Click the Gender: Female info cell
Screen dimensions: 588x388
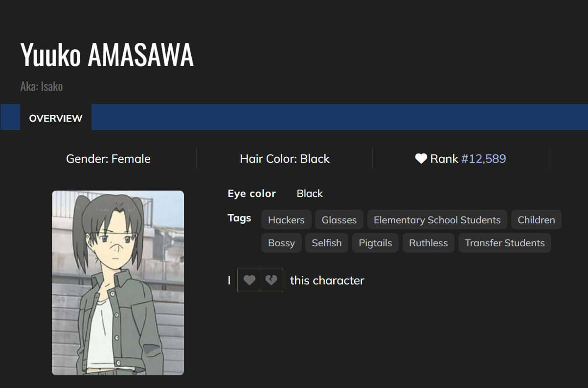pyautogui.click(x=108, y=159)
